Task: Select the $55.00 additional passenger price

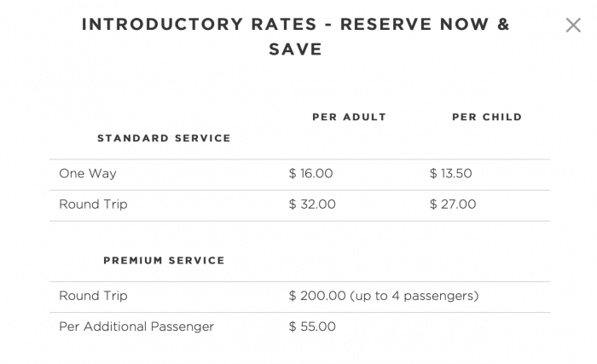Action: (312, 326)
